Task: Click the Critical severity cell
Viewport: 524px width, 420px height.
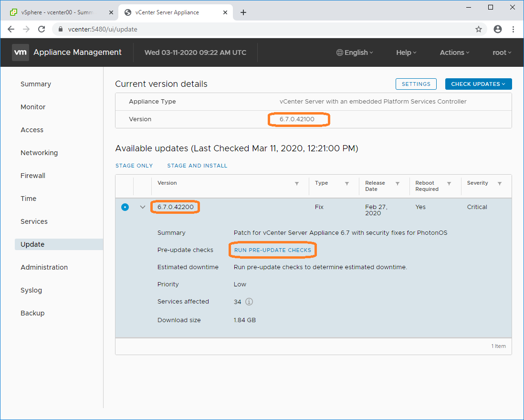Action: pos(477,207)
